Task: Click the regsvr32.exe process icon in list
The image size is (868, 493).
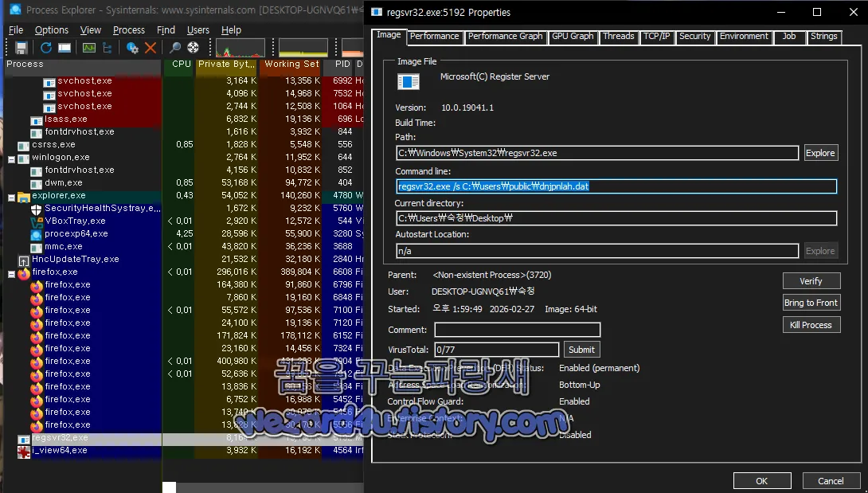Action: [x=23, y=439]
